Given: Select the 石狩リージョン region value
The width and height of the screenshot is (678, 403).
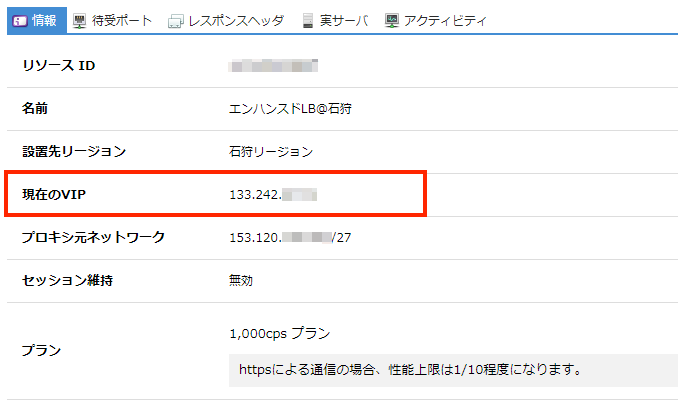Looking at the screenshot, I should 271,152.
